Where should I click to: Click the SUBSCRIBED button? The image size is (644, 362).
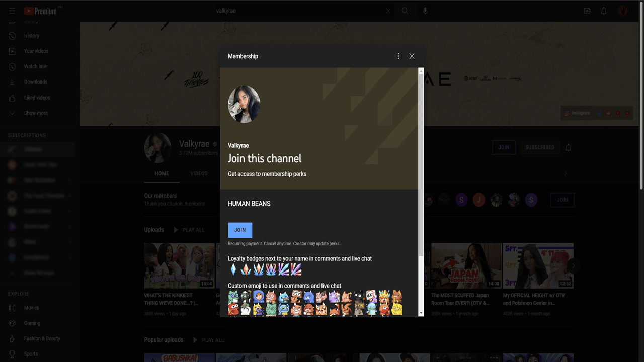coord(540,147)
